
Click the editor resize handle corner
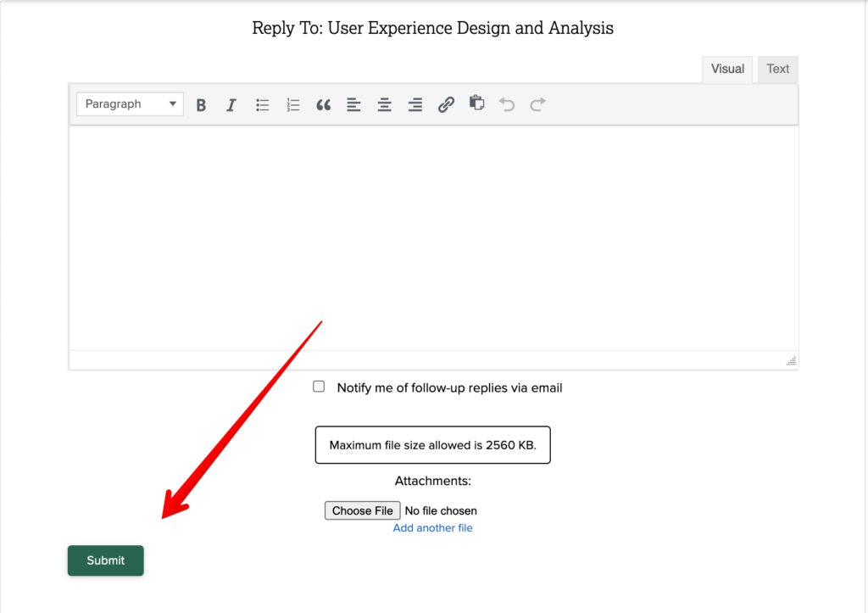pyautogui.click(x=791, y=360)
